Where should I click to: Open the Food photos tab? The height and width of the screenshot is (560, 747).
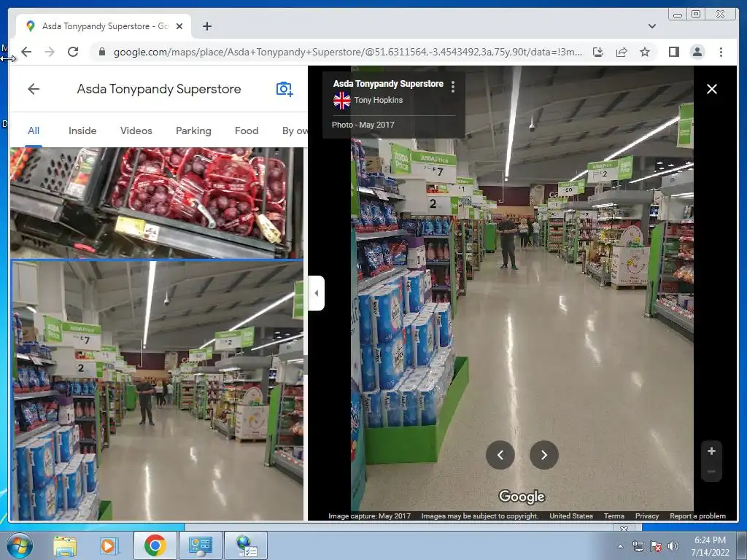point(247,131)
